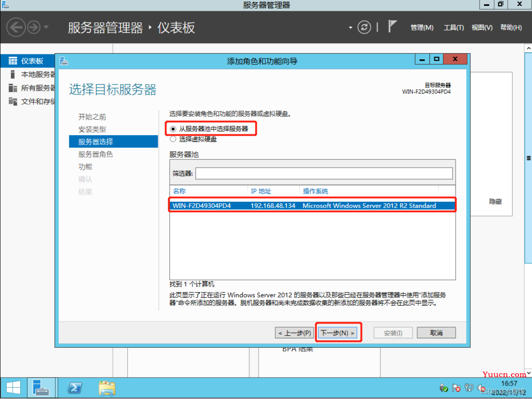Open File Explorer from the taskbar
Image resolution: width=532 pixels, height=399 pixels.
[x=107, y=388]
